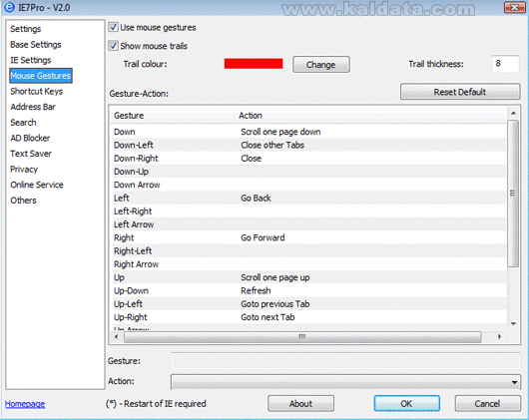This screenshot has height=420, width=529.
Task: Select the Left gesture row
Action: (308, 198)
